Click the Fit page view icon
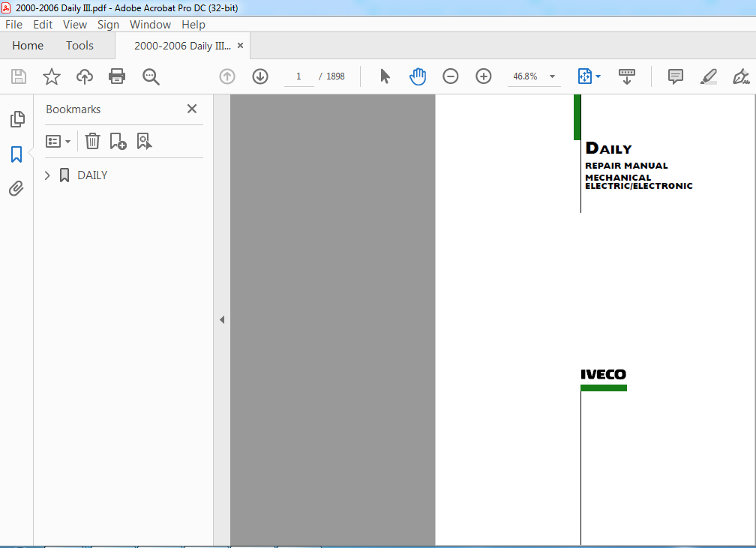756x548 pixels. tap(584, 76)
